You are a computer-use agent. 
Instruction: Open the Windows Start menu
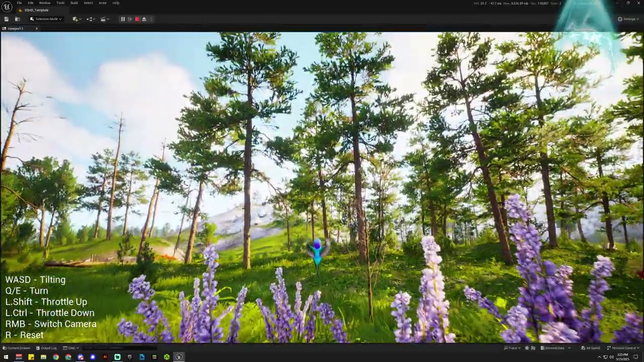(6, 357)
